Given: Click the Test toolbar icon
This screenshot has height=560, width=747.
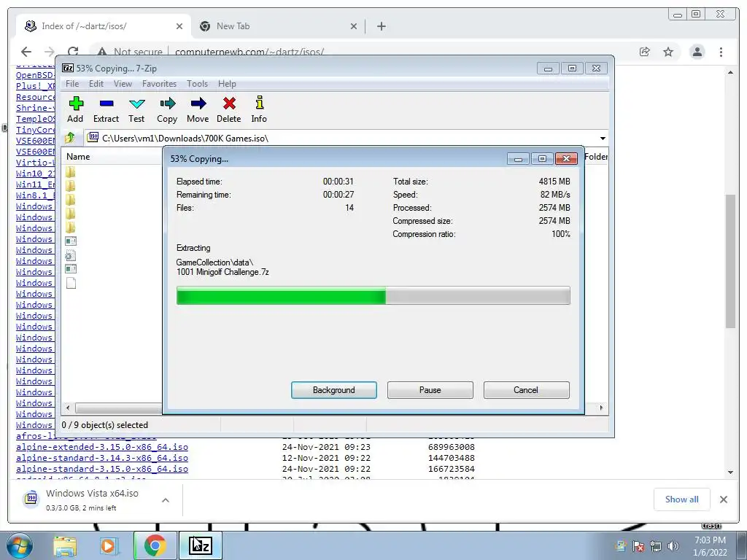Looking at the screenshot, I should click(x=136, y=109).
